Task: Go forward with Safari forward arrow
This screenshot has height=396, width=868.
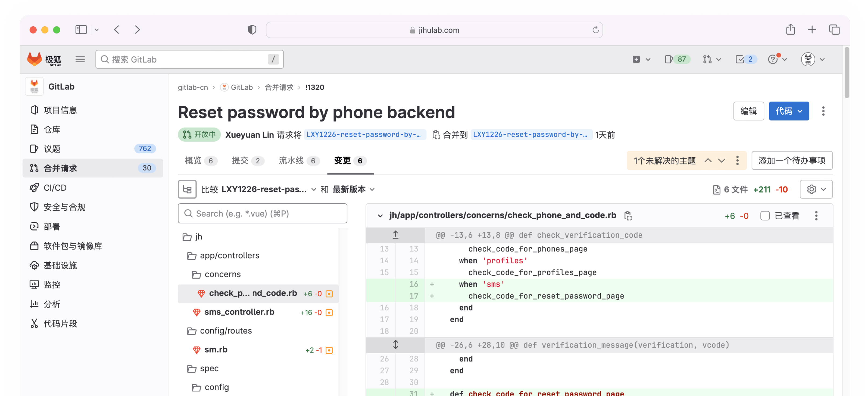Action: [137, 30]
